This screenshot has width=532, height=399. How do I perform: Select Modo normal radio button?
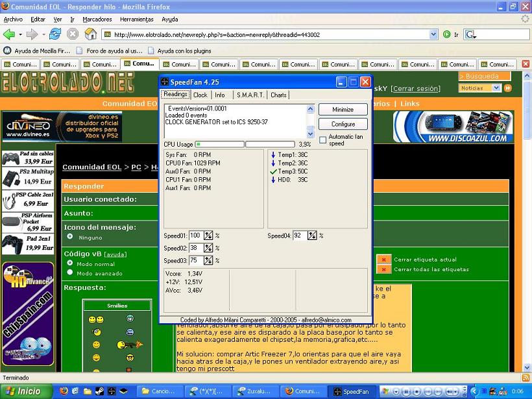(70, 263)
